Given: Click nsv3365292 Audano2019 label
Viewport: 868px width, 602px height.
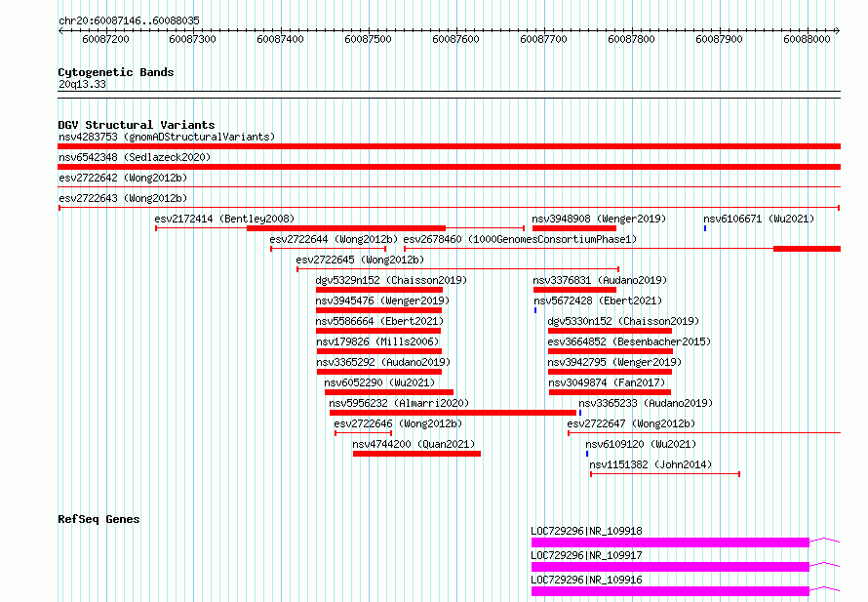Looking at the screenshot, I should click(383, 362).
